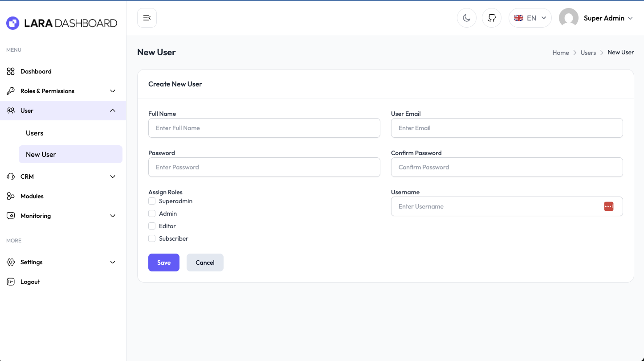Click the Modules sidebar icon
Viewport: 644px width, 361px height.
(x=11, y=196)
